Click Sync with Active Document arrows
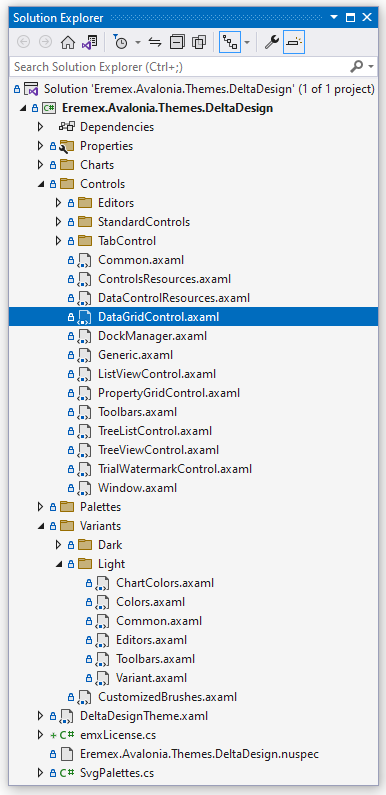The image size is (386, 795). 155,43
